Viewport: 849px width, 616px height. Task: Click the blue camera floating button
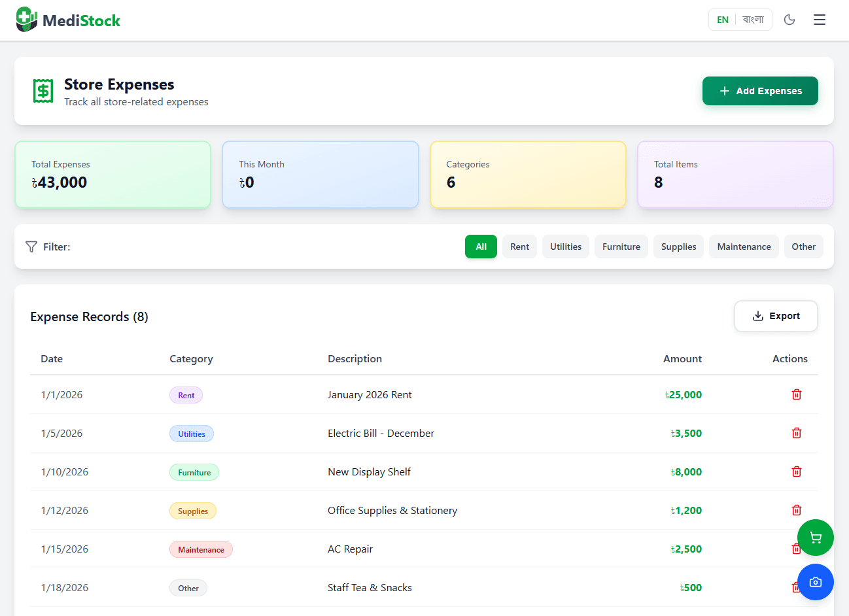coord(815,582)
